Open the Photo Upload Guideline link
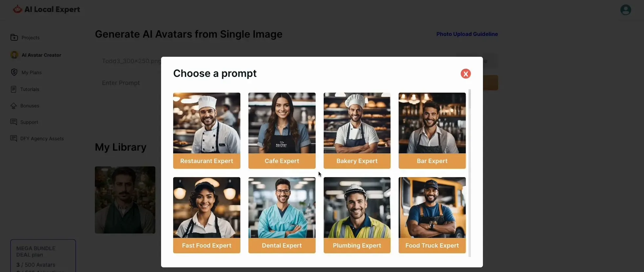 click(467, 34)
